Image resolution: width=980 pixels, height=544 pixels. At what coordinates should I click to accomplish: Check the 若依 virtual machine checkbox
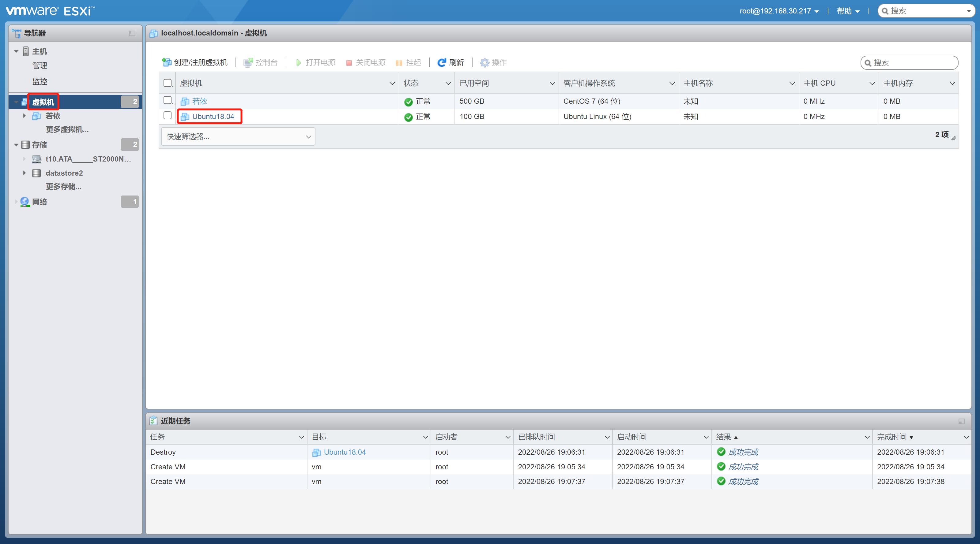(x=168, y=100)
